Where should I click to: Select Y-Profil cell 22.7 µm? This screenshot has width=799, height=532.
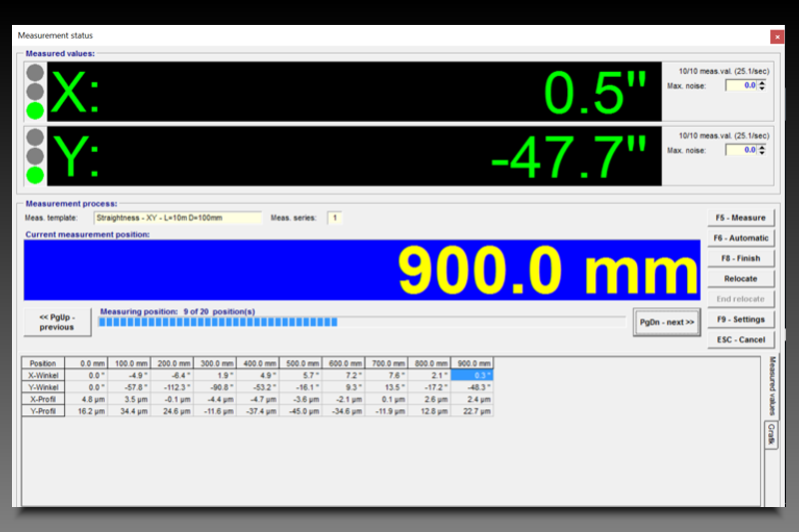(471, 411)
